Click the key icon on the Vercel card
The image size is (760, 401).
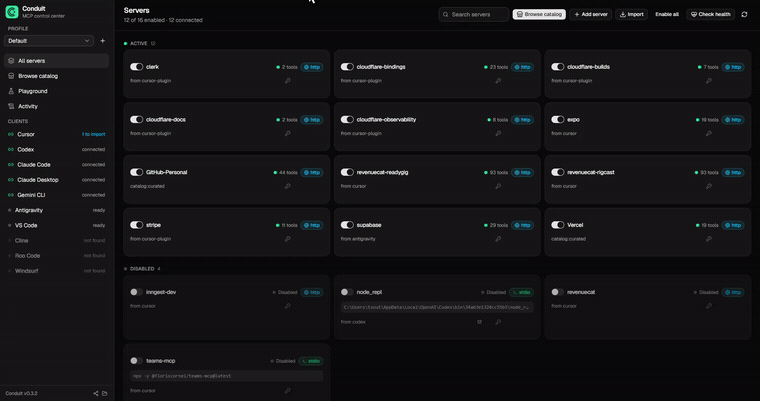pos(709,239)
